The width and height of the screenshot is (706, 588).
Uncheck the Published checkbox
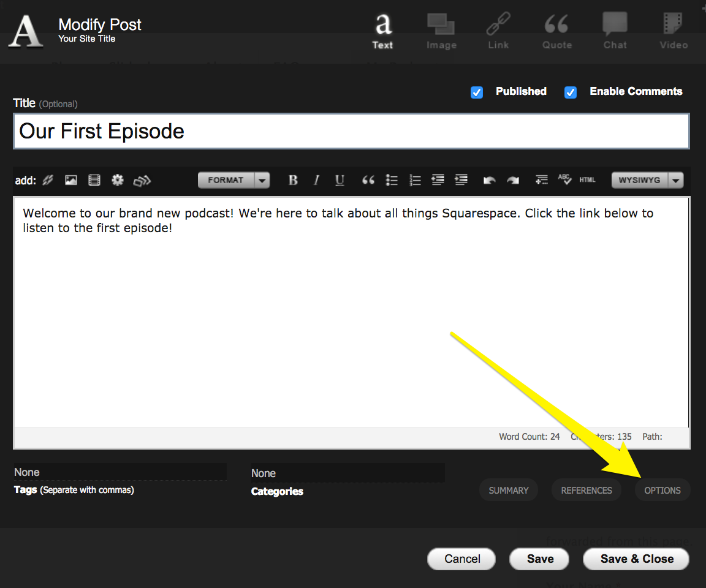click(x=477, y=92)
